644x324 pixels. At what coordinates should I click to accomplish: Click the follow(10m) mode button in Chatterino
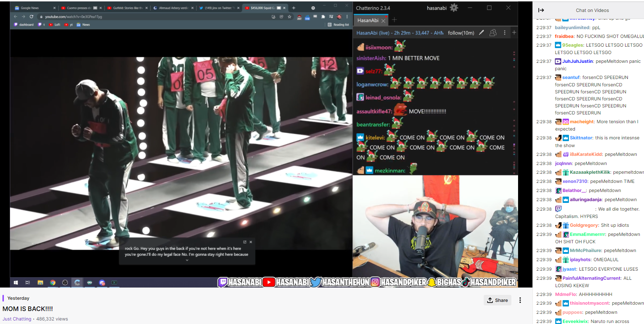click(461, 33)
